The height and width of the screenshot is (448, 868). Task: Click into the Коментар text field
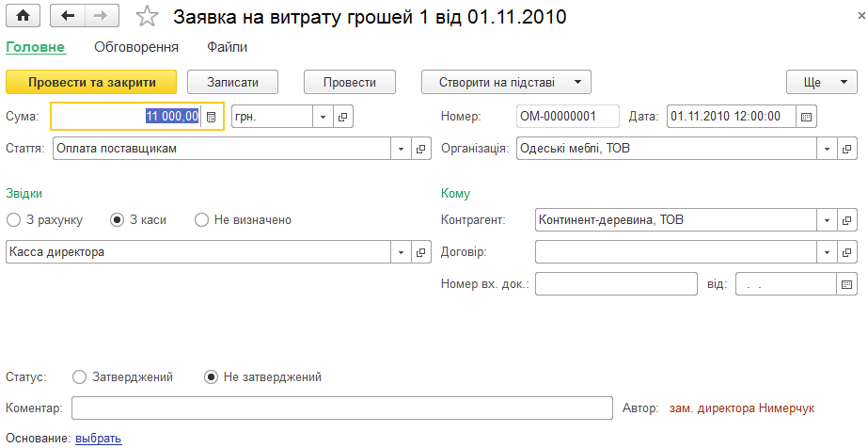point(342,408)
